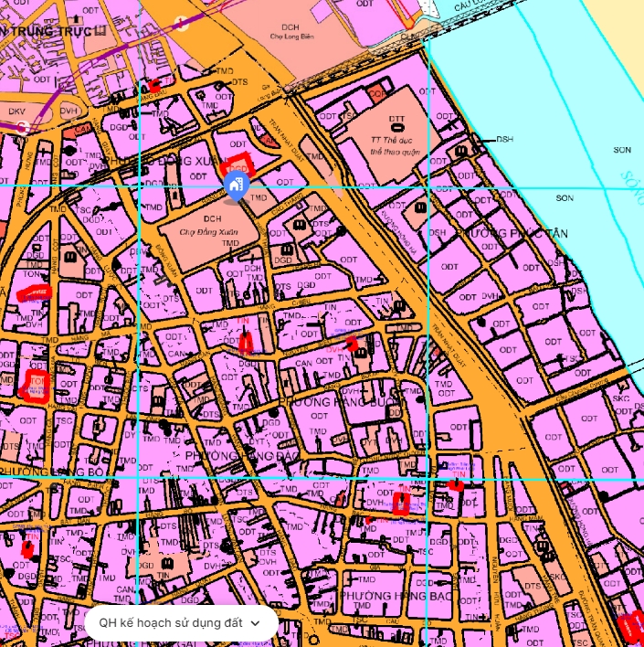Click the metro station circle icon near Chợ Long Biên

coord(181,23)
